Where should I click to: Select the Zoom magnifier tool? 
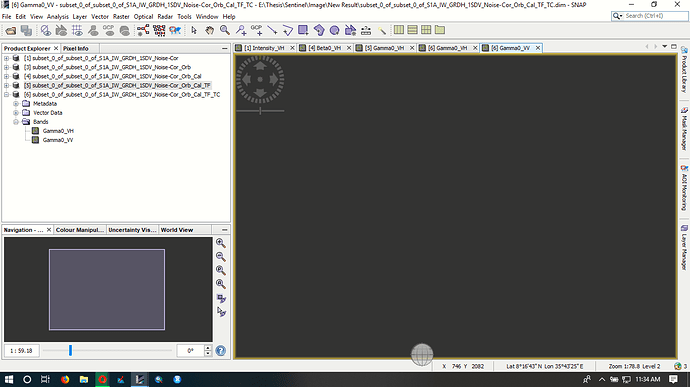pyautogui.click(x=225, y=30)
